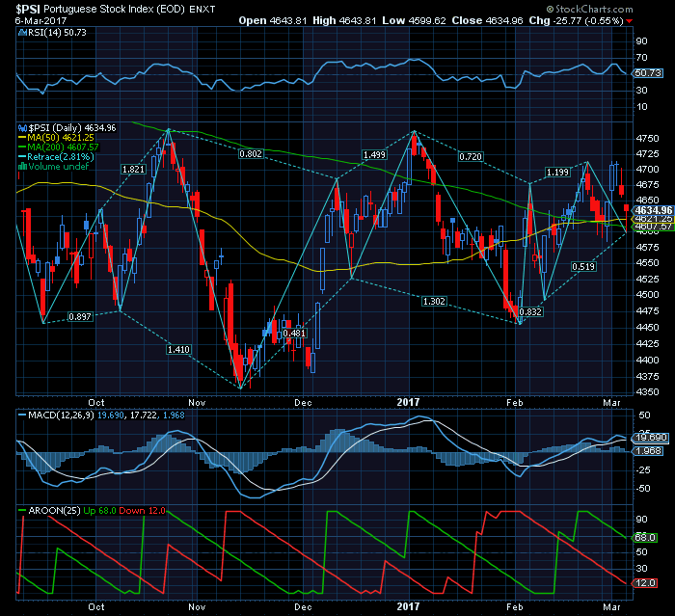
Task: Click the 1.410 retracement ratio label
Action: pos(178,349)
